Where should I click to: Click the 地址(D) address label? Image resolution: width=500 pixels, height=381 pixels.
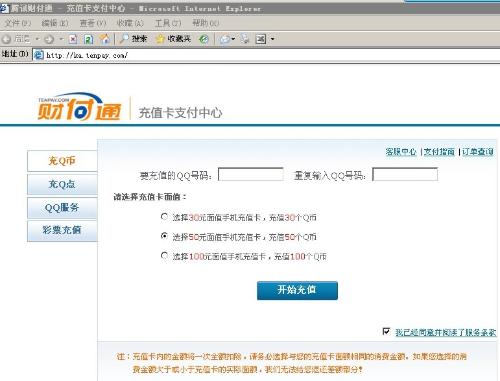tap(15, 54)
